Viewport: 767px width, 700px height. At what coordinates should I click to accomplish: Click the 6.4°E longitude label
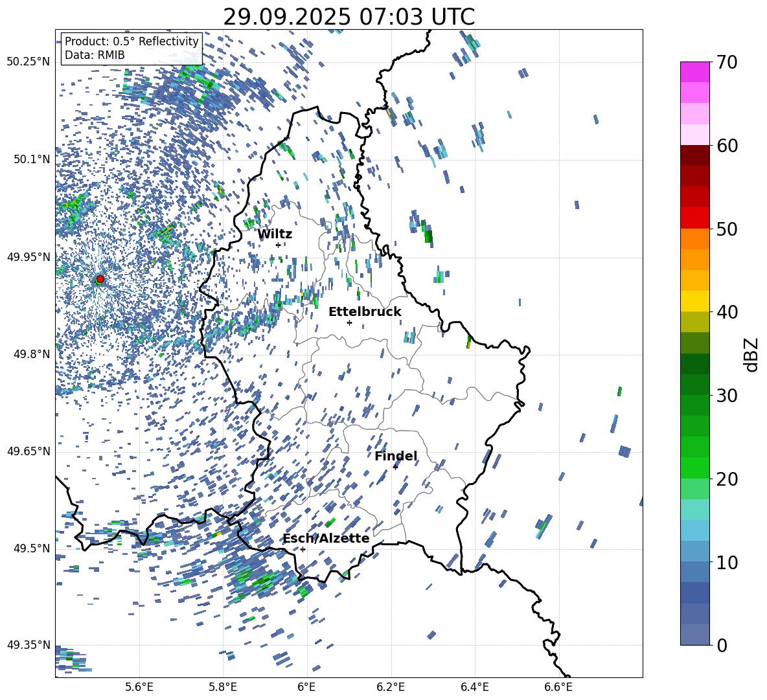coord(474,688)
